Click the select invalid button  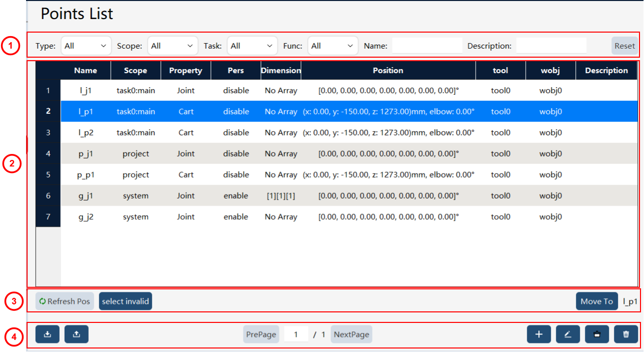[125, 301]
